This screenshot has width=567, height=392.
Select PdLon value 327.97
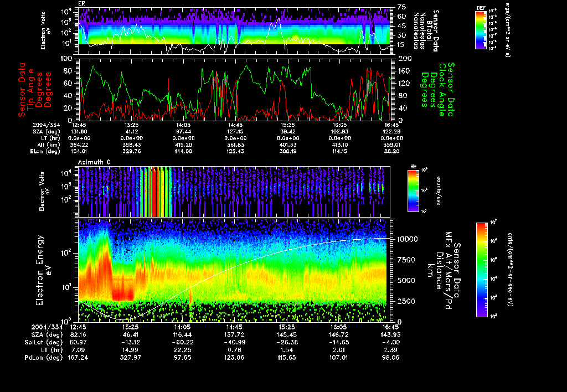tap(130, 358)
